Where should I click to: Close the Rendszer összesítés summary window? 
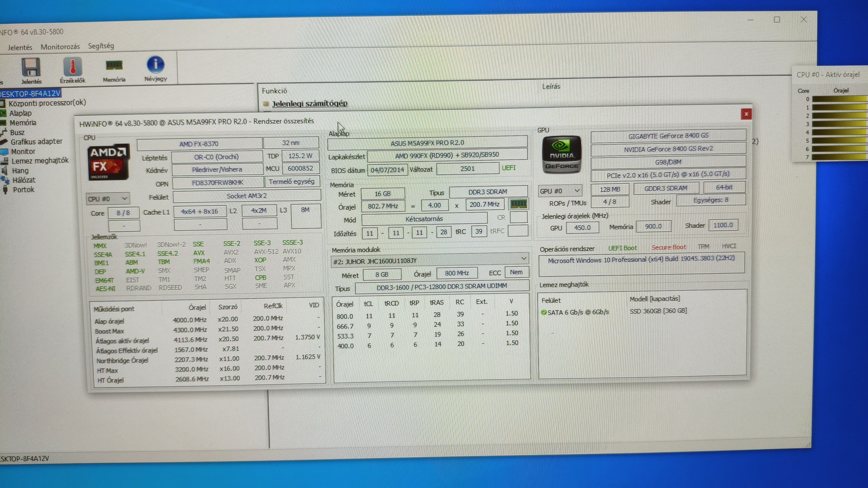pyautogui.click(x=746, y=114)
